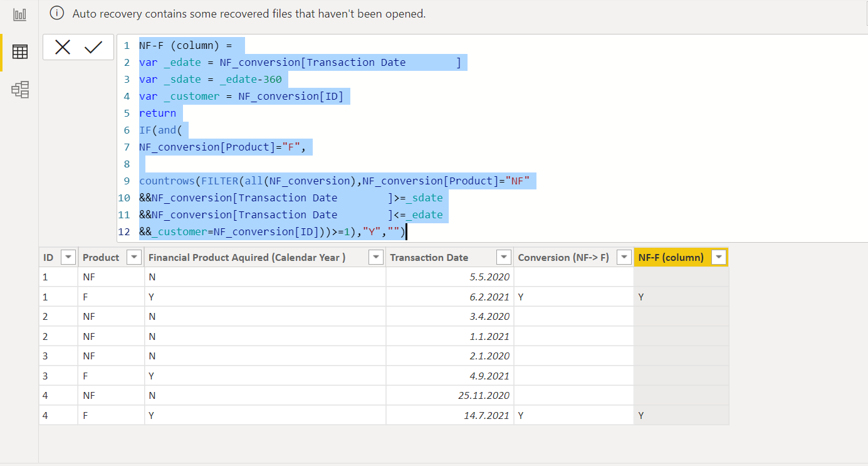The width and height of the screenshot is (868, 466).
Task: Select the Transaction Date column header
Action: 449,257
